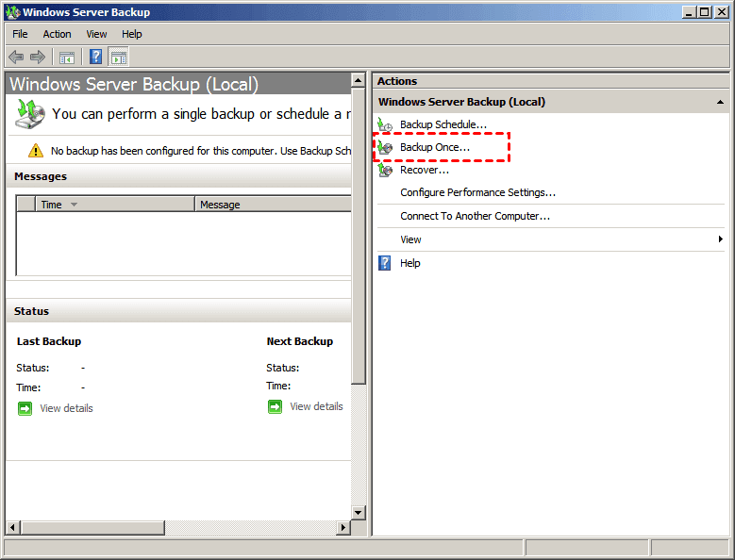735x560 pixels.
Task: Click the Backup Schedule icon in Actions
Action: click(385, 124)
